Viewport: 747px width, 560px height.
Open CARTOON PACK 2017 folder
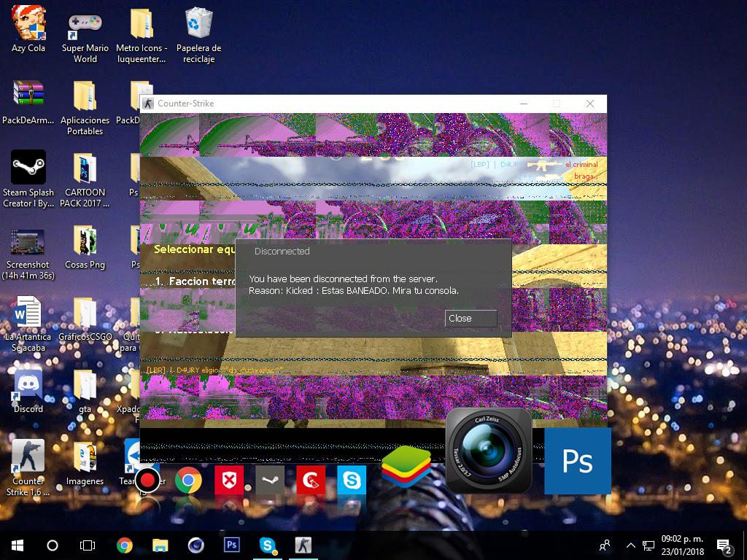tap(85, 179)
